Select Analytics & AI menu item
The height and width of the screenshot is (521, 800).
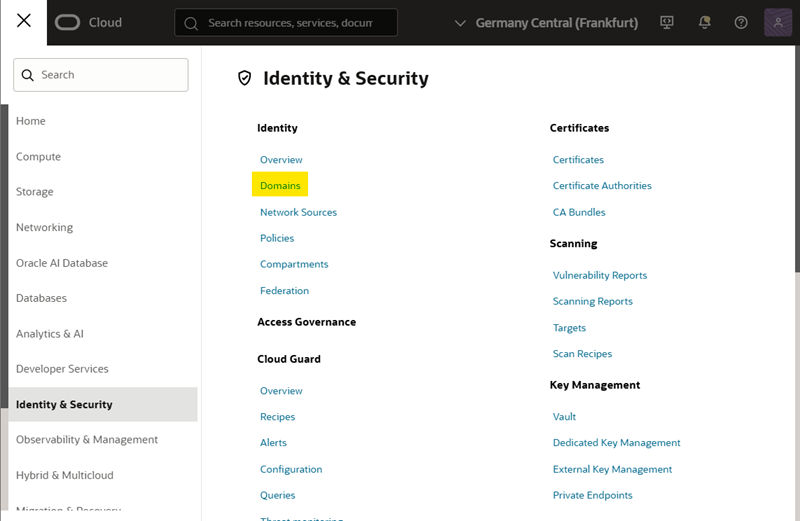tap(49, 334)
